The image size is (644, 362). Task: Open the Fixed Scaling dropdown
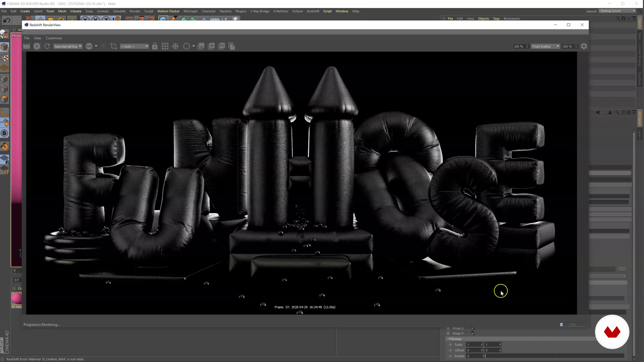pyautogui.click(x=545, y=46)
